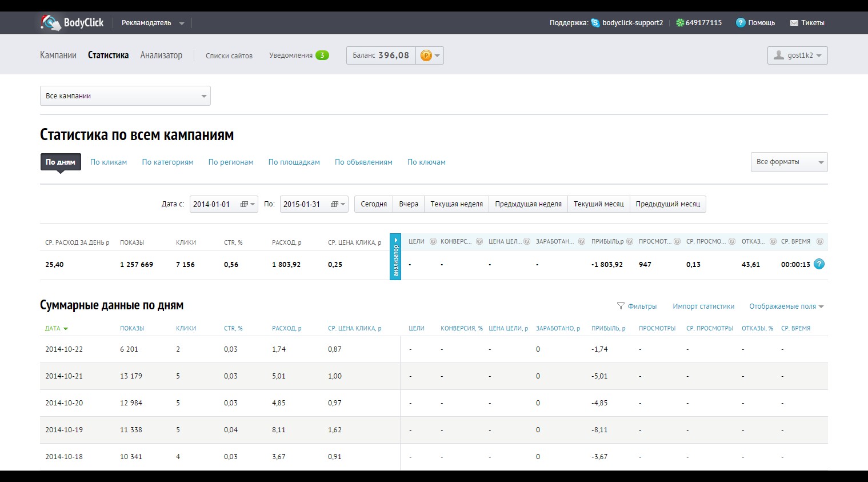
Task: Expand the Все кампании campaign selector
Action: click(125, 95)
